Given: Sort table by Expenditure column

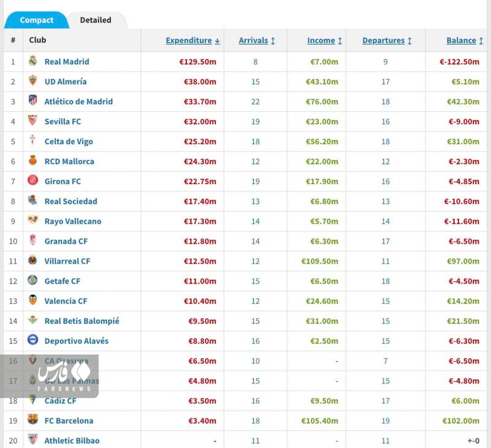Looking at the screenshot, I should click(x=193, y=41).
